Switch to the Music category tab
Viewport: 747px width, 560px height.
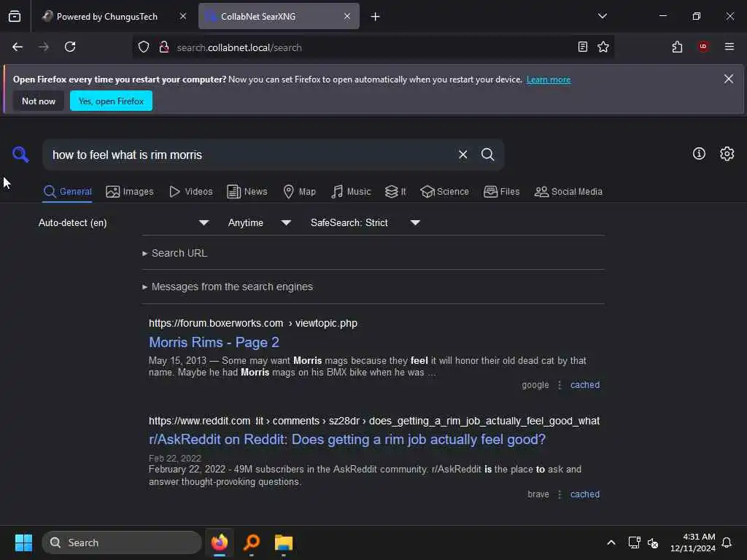click(351, 192)
